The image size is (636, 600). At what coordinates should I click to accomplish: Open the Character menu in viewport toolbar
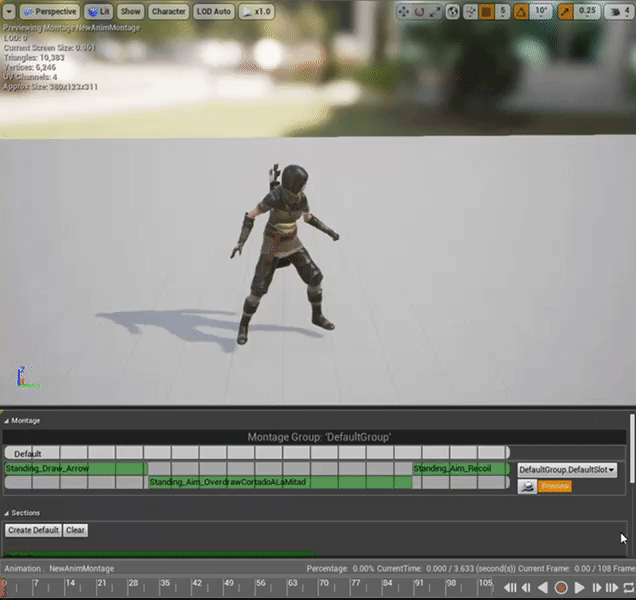[x=168, y=12]
